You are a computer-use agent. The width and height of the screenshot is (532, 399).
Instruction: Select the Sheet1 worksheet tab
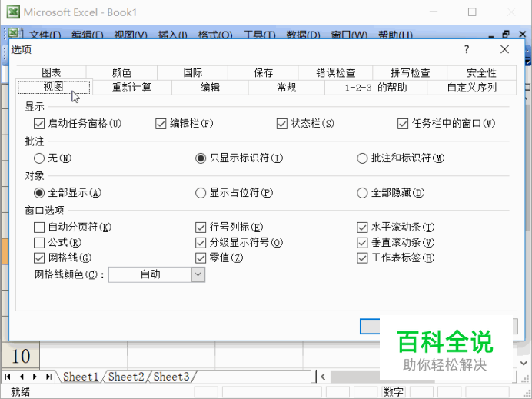81,377
